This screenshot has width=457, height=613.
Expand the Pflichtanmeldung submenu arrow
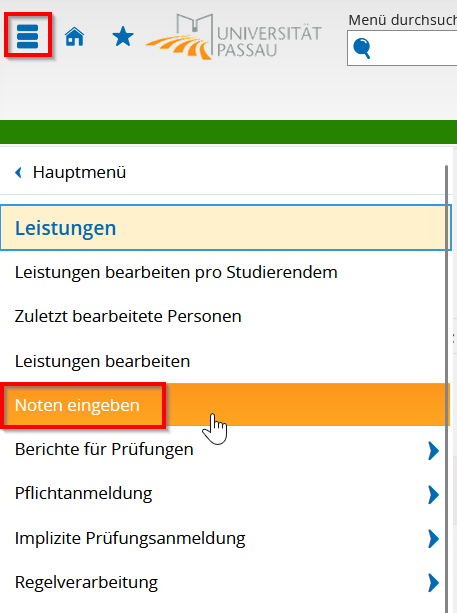click(x=433, y=495)
